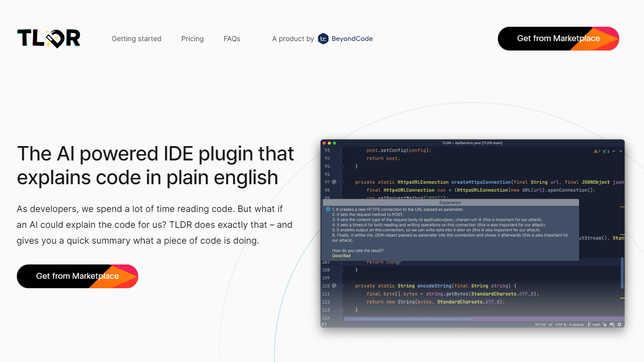Click the green checkmark inspection indicator
644x362 pixels.
tap(604, 151)
